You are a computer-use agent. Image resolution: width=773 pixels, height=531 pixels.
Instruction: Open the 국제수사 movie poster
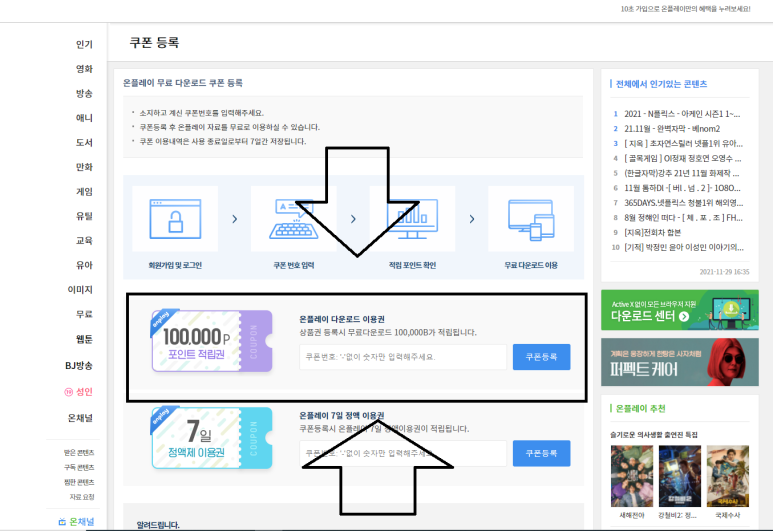tap(728, 476)
